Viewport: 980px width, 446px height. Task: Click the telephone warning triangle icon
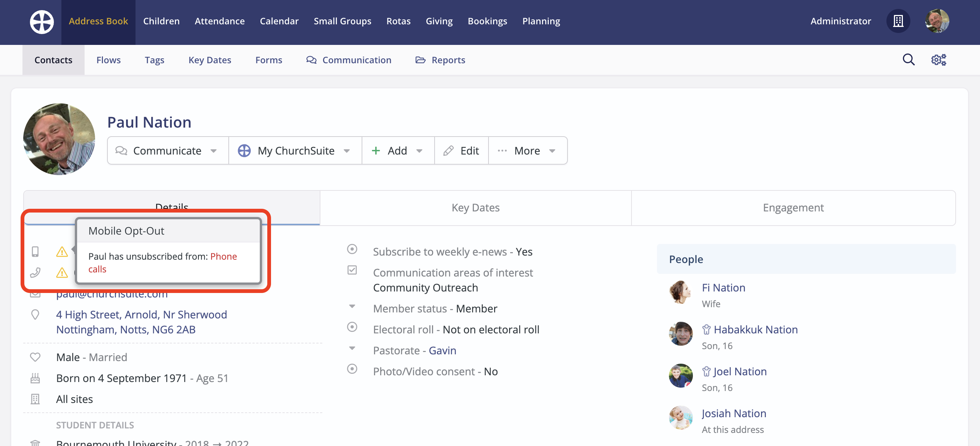pyautogui.click(x=62, y=273)
